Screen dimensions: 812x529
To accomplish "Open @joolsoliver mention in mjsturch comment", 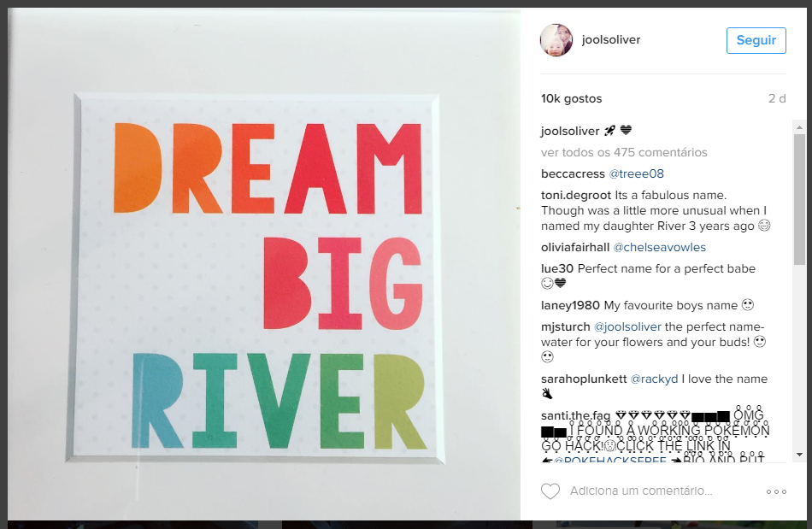I will (x=627, y=327).
